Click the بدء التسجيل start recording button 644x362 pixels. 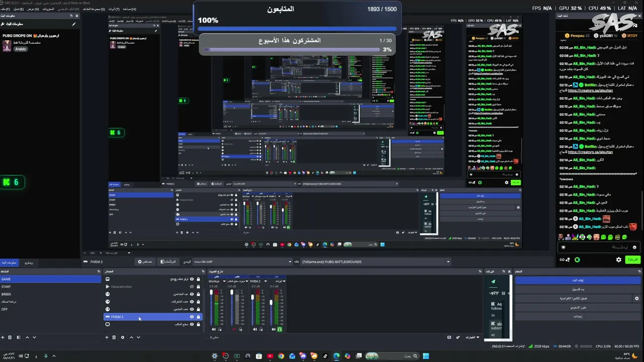(578, 289)
